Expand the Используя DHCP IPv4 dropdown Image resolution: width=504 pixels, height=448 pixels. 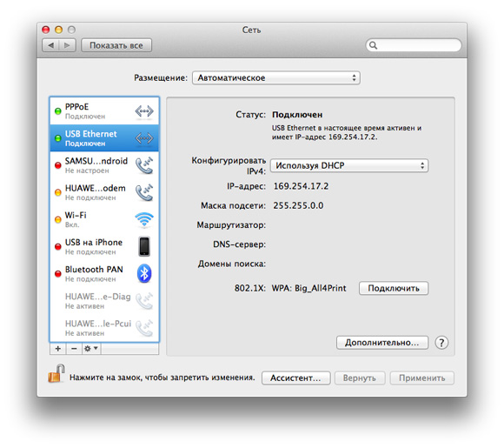click(x=349, y=166)
